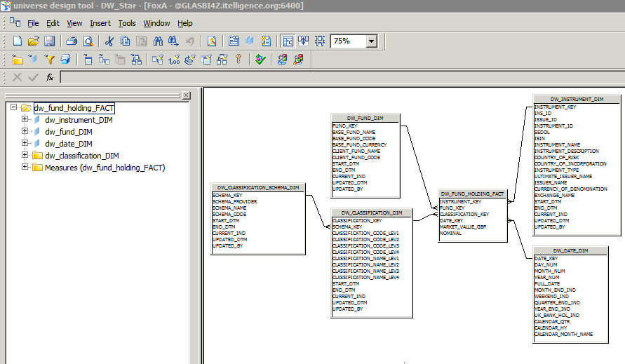Screen dimensions: 625x364
Task: Open the View menu
Action: click(x=74, y=23)
